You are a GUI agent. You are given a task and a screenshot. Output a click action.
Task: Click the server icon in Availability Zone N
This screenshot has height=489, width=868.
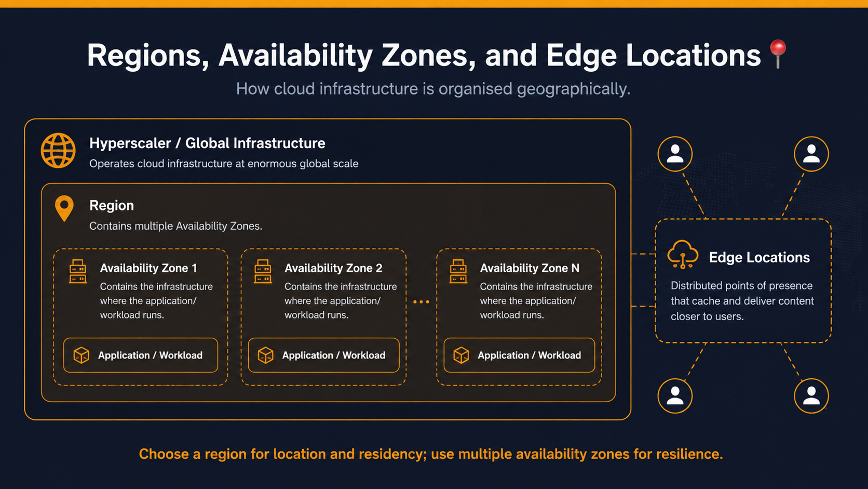click(x=458, y=271)
